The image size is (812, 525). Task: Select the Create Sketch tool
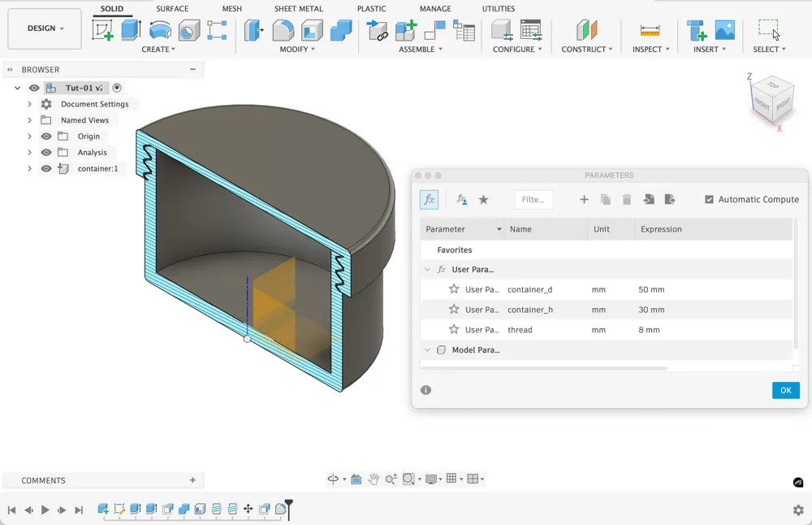coord(103,31)
